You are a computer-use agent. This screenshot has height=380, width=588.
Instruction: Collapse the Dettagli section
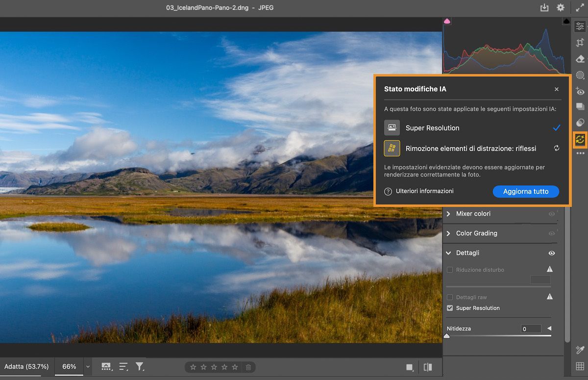(448, 253)
